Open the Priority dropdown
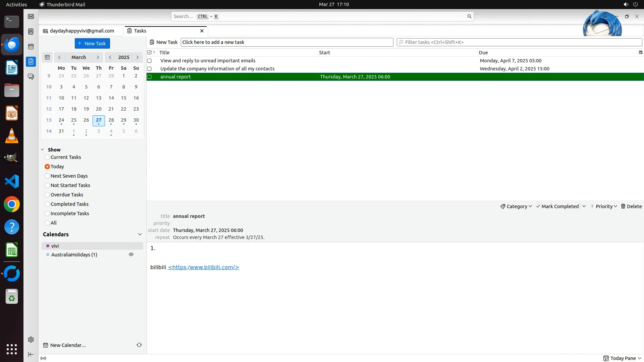Viewport: 644px width, 362px height. click(606, 206)
